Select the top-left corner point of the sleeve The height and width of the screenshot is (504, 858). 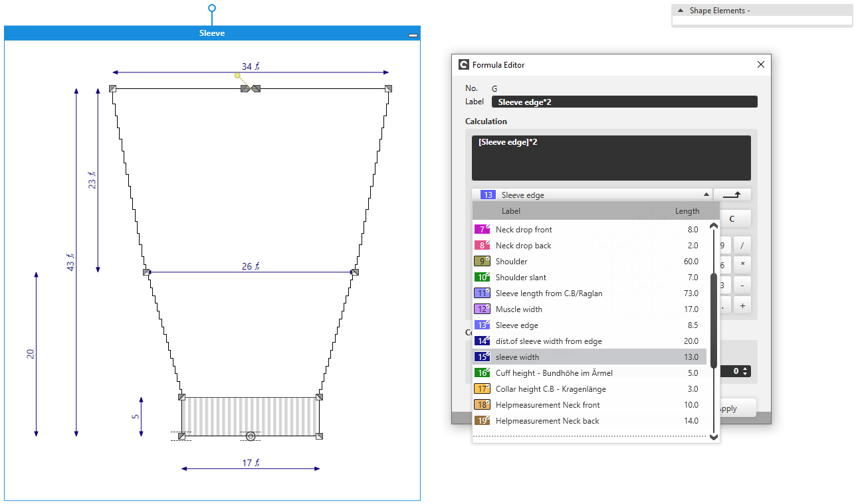pyautogui.click(x=112, y=88)
